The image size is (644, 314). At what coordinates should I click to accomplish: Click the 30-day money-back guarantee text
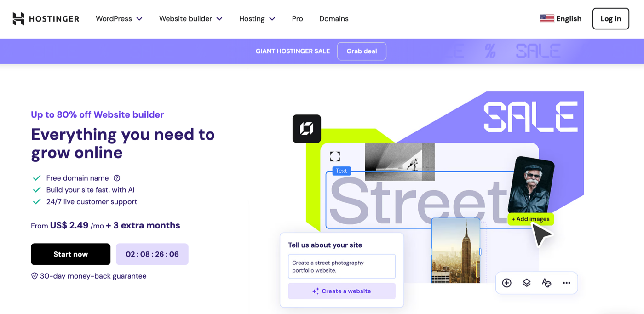tap(93, 276)
